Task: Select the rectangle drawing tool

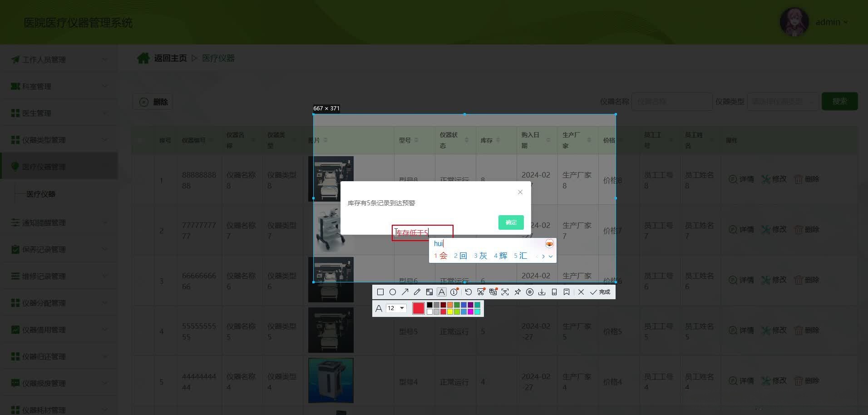Action: (380, 292)
